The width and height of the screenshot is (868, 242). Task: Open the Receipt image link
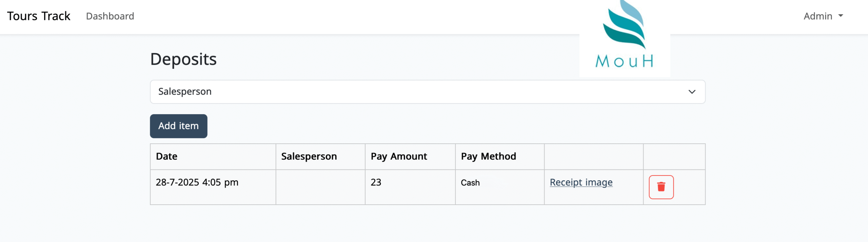[x=581, y=182]
